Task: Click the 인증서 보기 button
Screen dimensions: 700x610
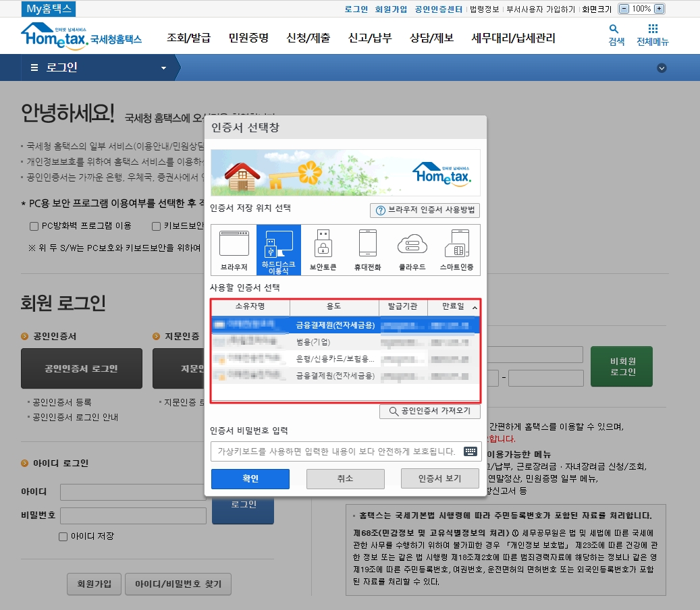Action: (x=439, y=478)
